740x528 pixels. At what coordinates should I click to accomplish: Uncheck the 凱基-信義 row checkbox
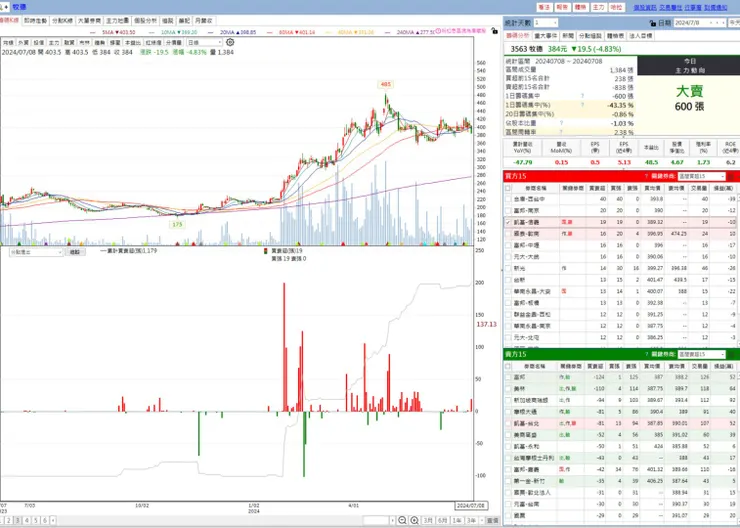(x=508, y=222)
